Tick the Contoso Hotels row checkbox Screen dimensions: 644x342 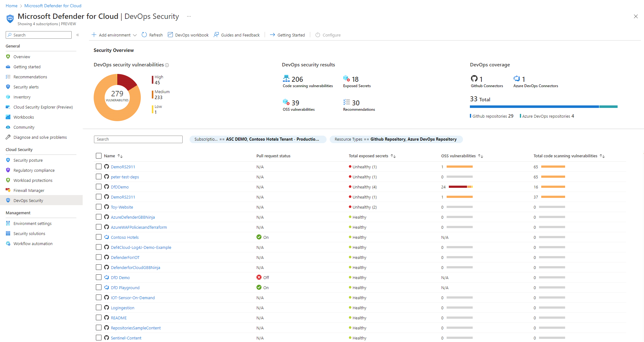click(99, 237)
